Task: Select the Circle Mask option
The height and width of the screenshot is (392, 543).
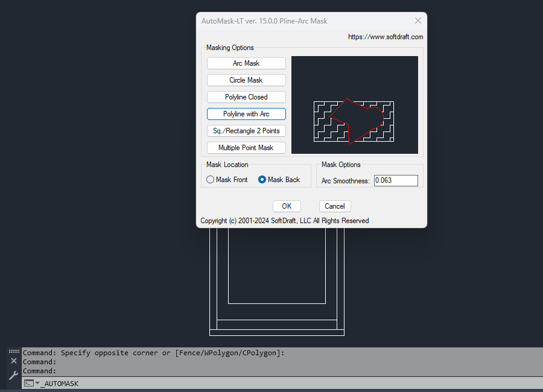Action: coord(246,80)
